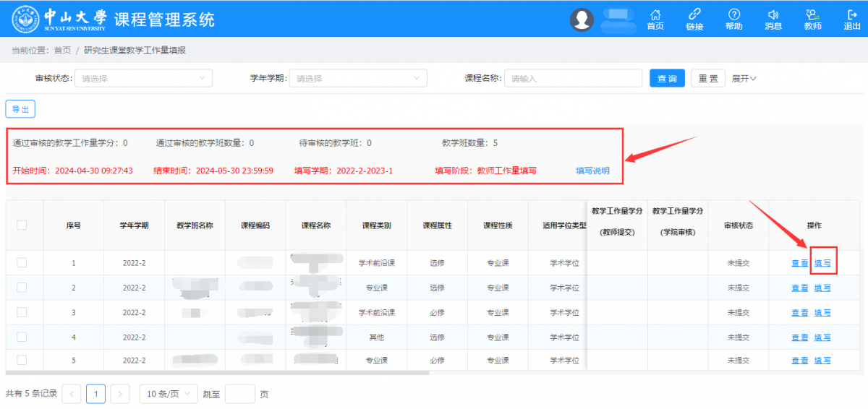Image resolution: width=868 pixels, height=409 pixels.
Task: Open the 链接 links icon
Action: [694, 15]
